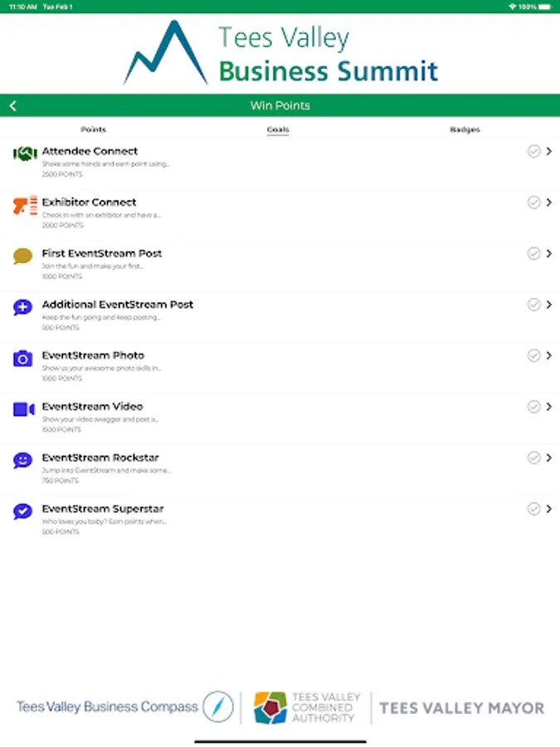Open the Additional EventStream Post title
The width and height of the screenshot is (560, 747).
click(118, 305)
